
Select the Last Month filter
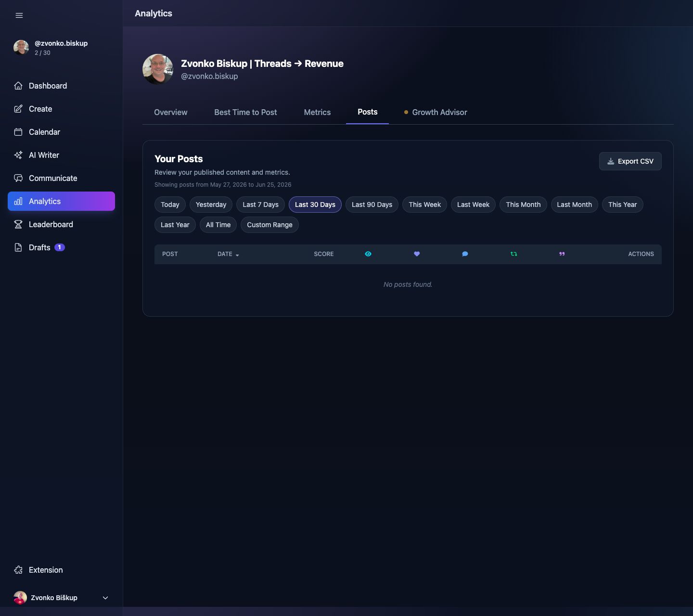click(x=574, y=205)
